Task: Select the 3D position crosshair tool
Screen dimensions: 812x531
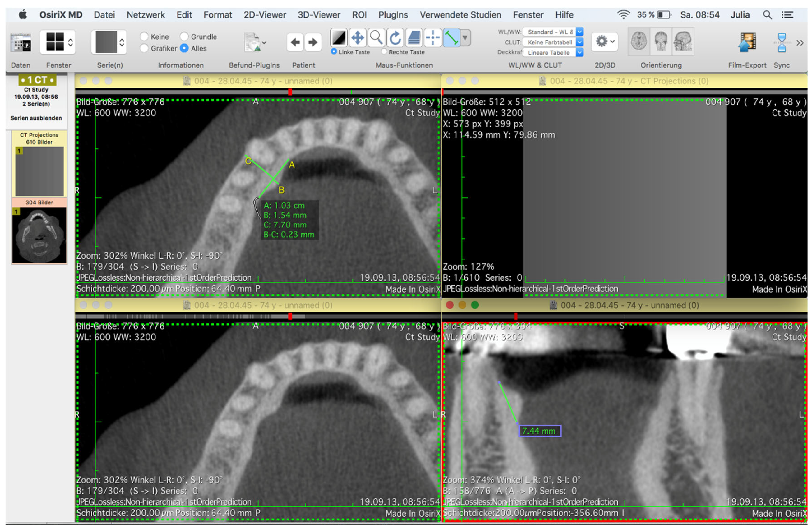Action: pyautogui.click(x=433, y=37)
